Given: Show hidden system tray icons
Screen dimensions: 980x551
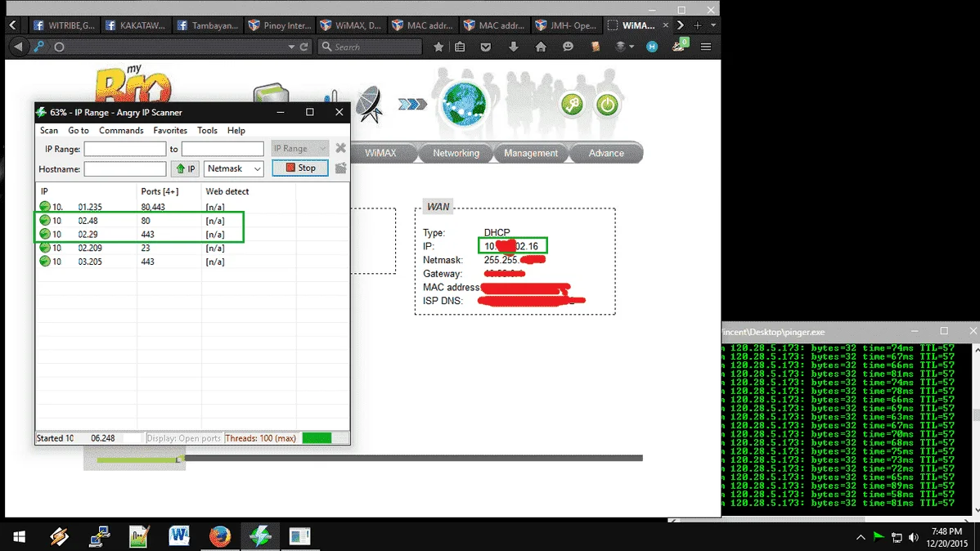Looking at the screenshot, I should point(861,537).
